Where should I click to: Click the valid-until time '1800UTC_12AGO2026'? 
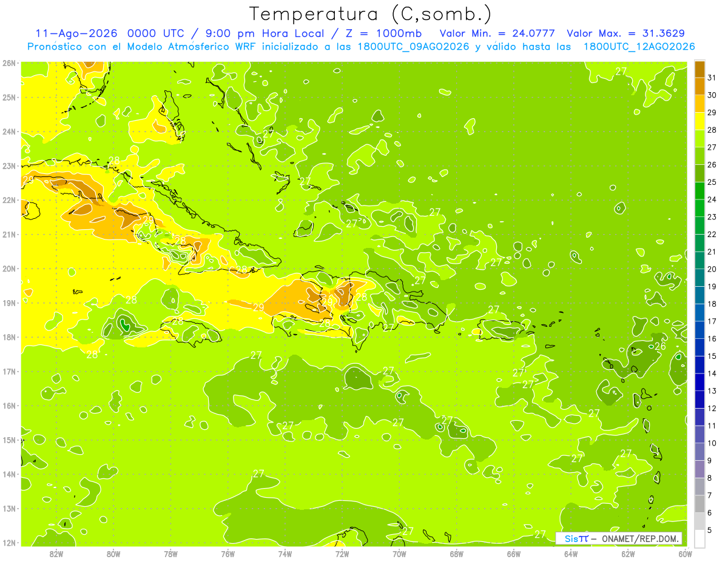639,47
